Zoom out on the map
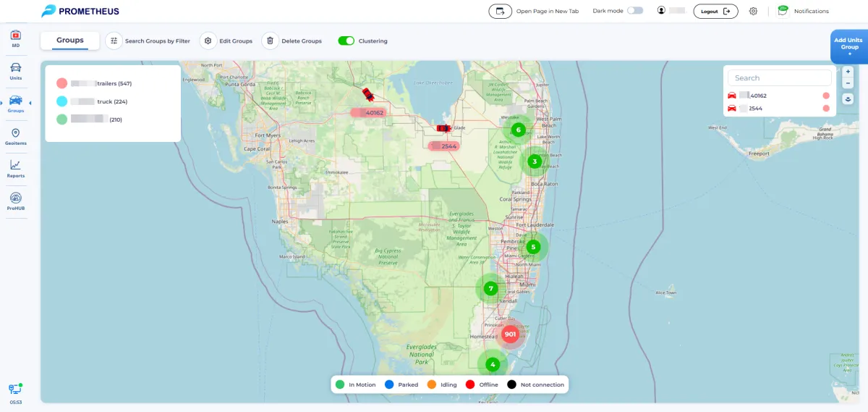The height and width of the screenshot is (412, 868). pyautogui.click(x=848, y=83)
